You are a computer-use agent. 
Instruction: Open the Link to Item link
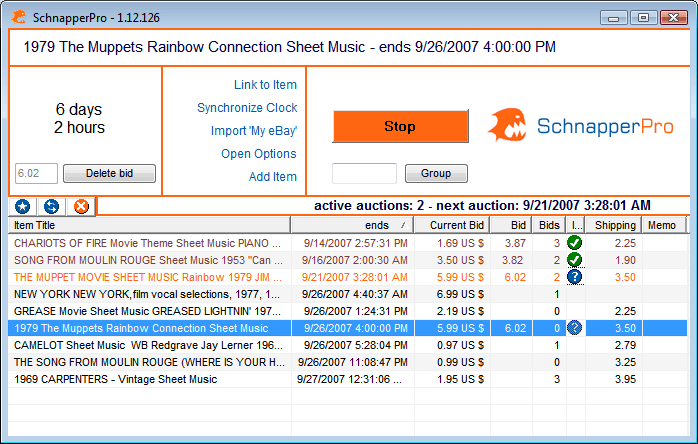pyautogui.click(x=265, y=85)
